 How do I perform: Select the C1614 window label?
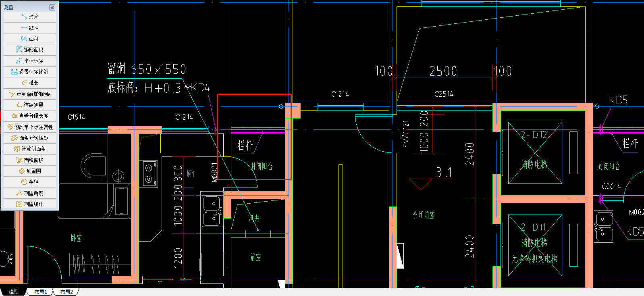point(76,117)
